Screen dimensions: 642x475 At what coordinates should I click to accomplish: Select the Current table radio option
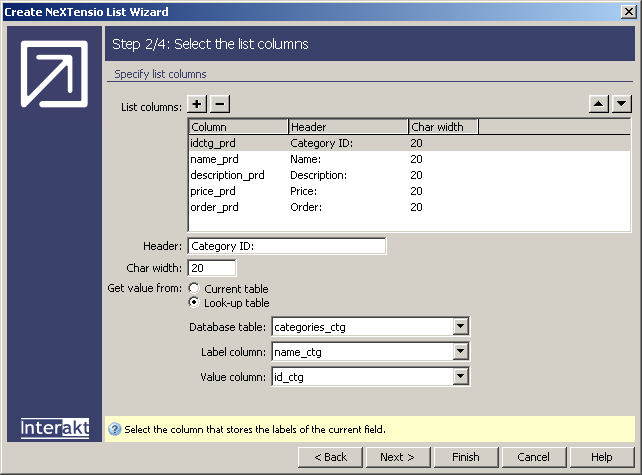[195, 289]
